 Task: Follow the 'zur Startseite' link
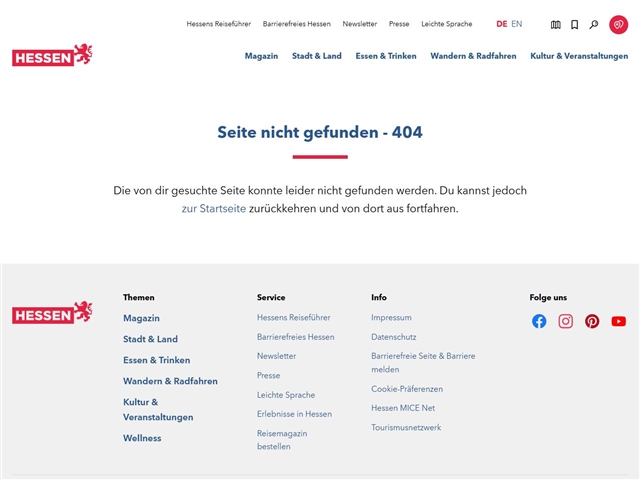[213, 209]
